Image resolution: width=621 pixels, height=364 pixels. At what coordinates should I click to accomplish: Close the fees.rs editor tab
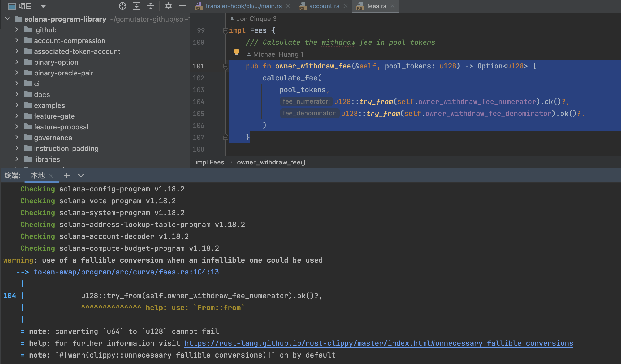[x=393, y=6]
